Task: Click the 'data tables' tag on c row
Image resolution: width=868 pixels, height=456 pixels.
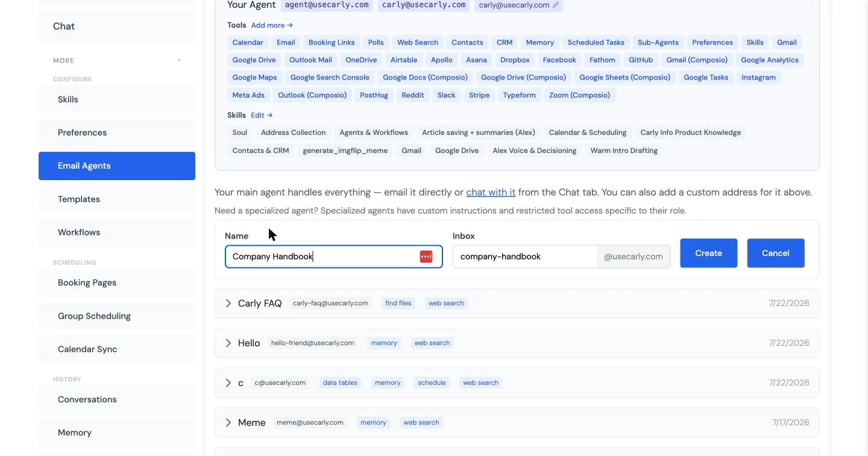Action: coord(340,383)
